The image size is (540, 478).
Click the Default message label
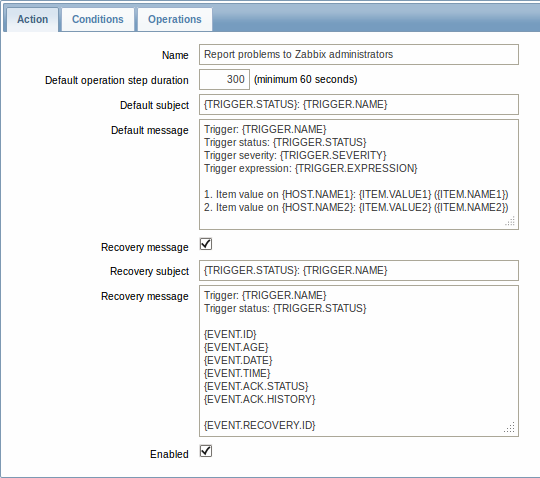point(150,131)
